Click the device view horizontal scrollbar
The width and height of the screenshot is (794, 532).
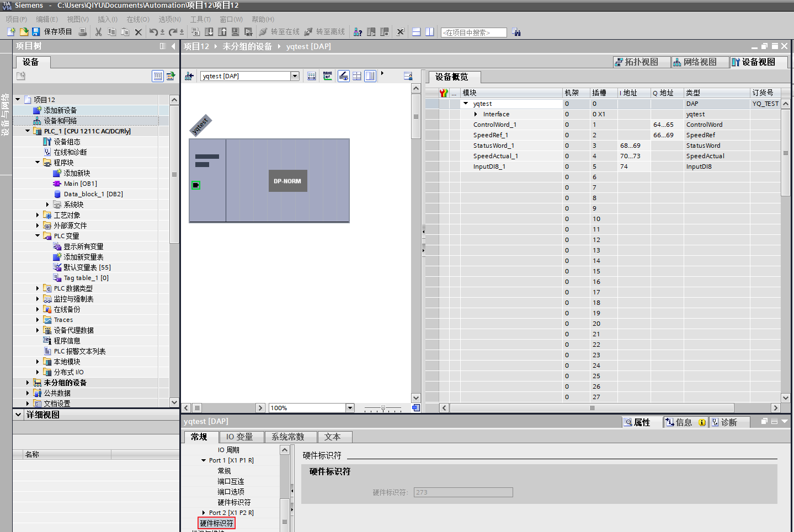(226, 408)
